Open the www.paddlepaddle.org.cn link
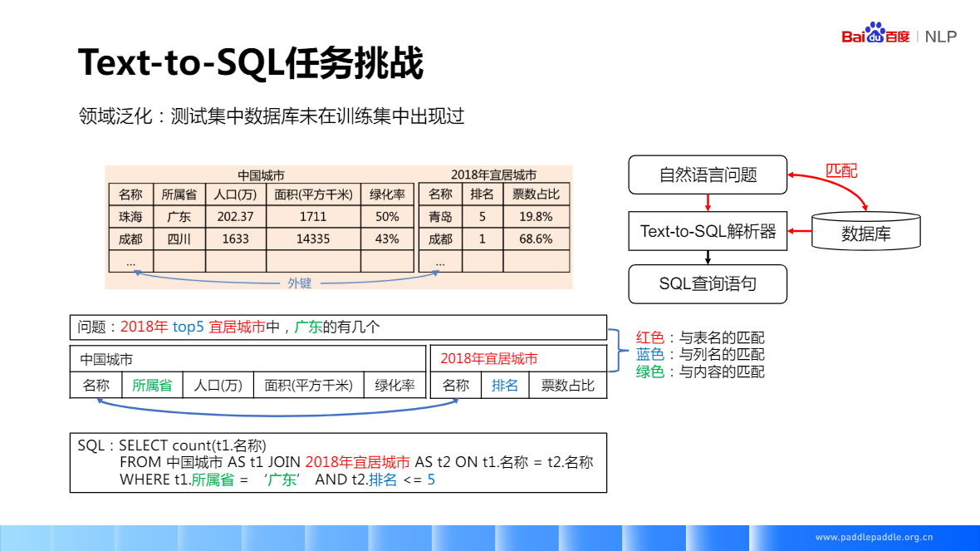The height and width of the screenshot is (551, 980). (874, 537)
